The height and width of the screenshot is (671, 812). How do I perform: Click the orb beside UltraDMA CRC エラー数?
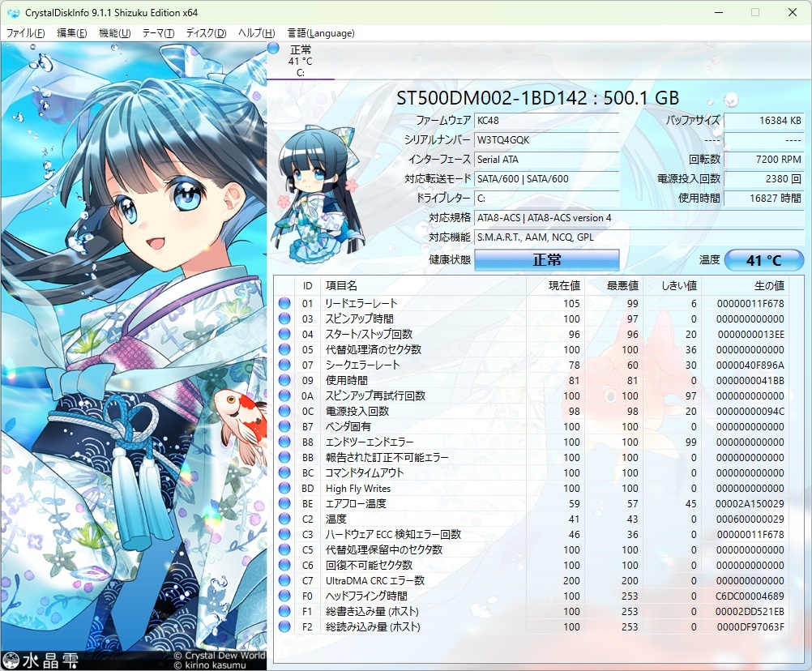pos(284,580)
